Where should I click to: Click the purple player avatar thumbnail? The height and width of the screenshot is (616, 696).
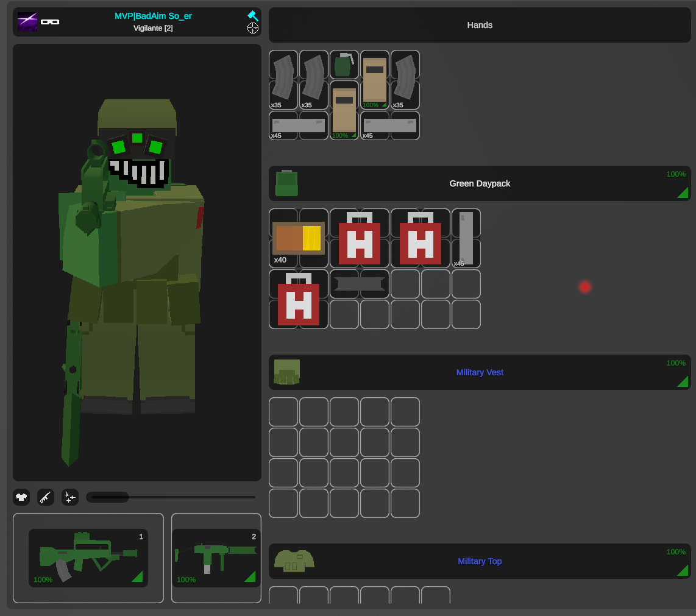point(27,21)
